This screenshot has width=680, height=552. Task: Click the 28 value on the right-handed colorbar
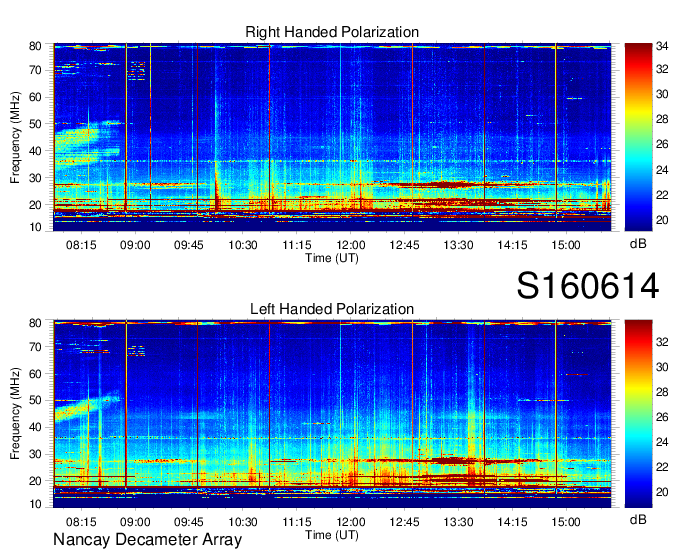[662, 119]
